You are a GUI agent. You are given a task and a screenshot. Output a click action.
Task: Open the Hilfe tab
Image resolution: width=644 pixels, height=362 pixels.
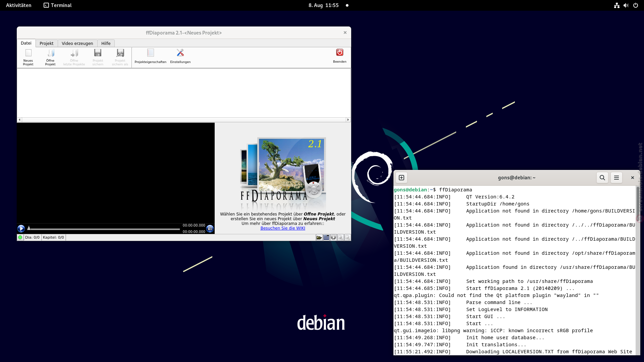pyautogui.click(x=106, y=43)
